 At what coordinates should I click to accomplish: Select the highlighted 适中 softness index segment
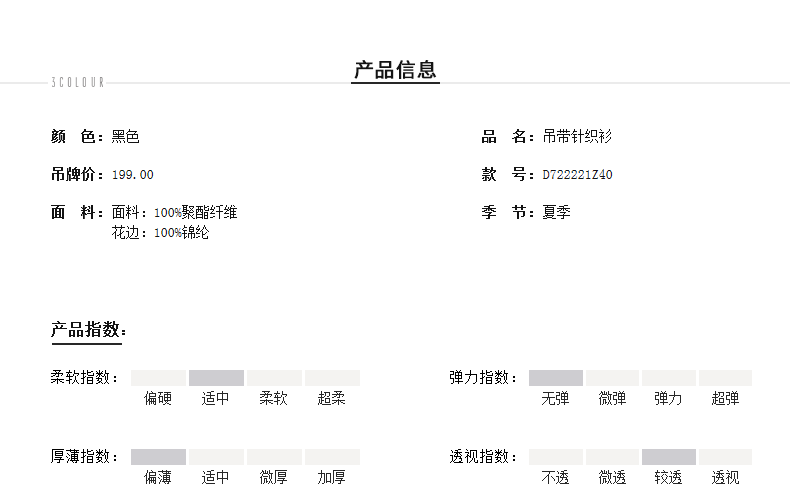pyautogui.click(x=216, y=378)
